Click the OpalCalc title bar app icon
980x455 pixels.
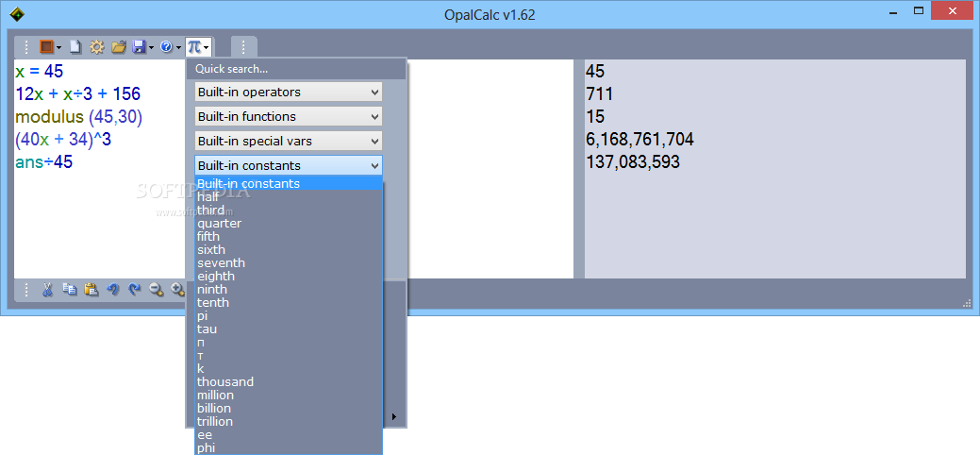[18, 14]
